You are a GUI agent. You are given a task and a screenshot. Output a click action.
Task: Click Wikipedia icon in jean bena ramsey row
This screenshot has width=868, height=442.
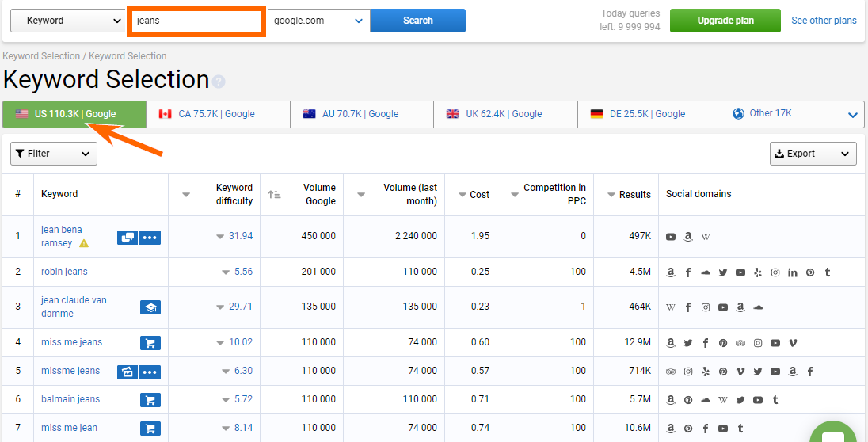tap(705, 237)
